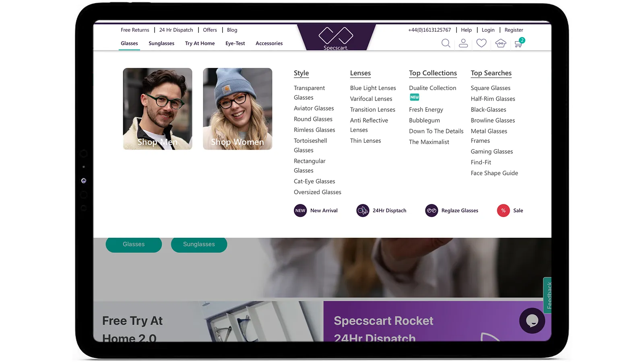The height and width of the screenshot is (362, 644).
Task: Select Tortoiseshell Glasses style
Action: 310,146
